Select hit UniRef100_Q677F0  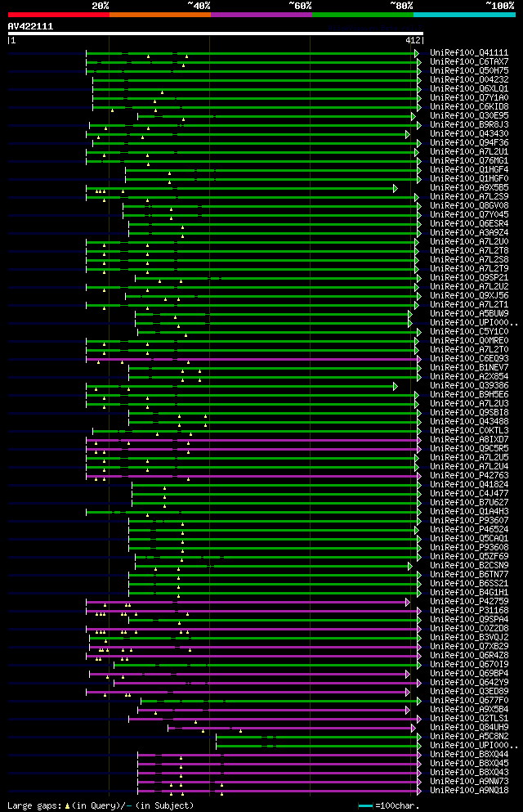(469, 701)
